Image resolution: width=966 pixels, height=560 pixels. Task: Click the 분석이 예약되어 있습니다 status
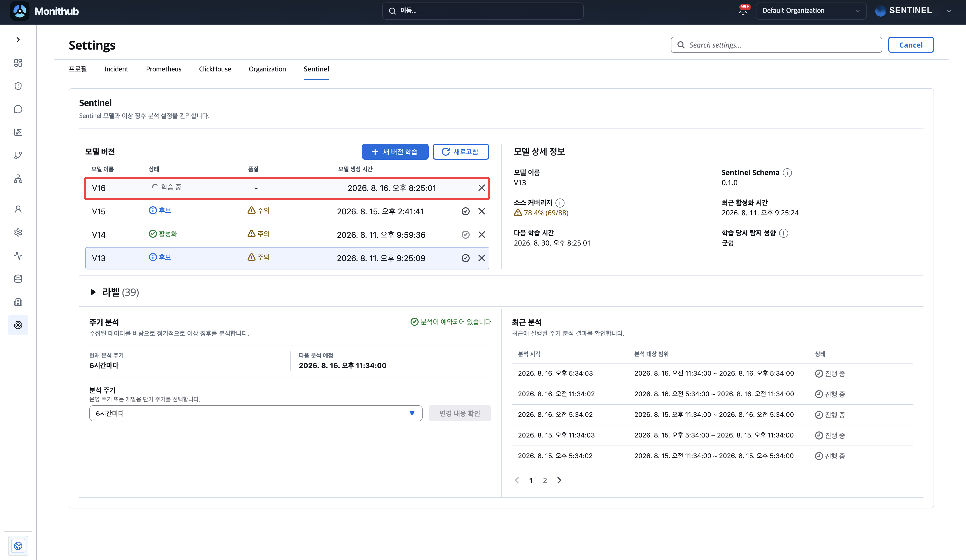[451, 322]
